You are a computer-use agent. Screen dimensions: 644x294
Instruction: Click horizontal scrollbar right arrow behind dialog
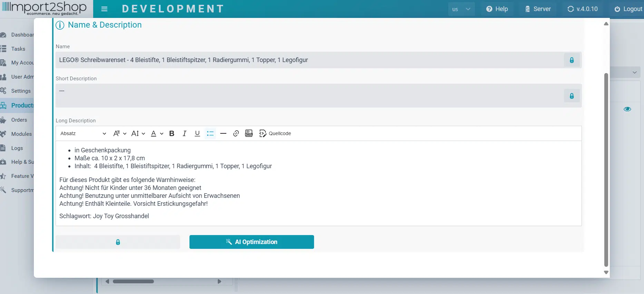[219, 282]
